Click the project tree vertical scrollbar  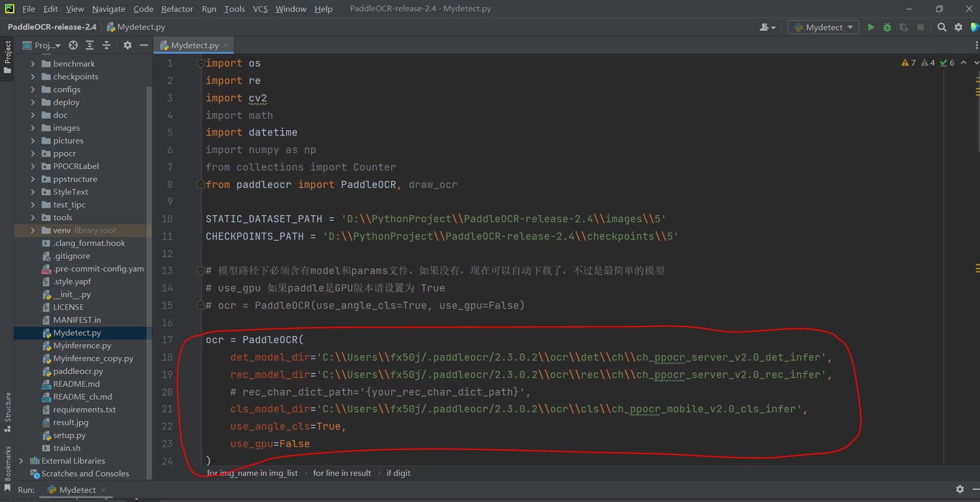(149, 282)
